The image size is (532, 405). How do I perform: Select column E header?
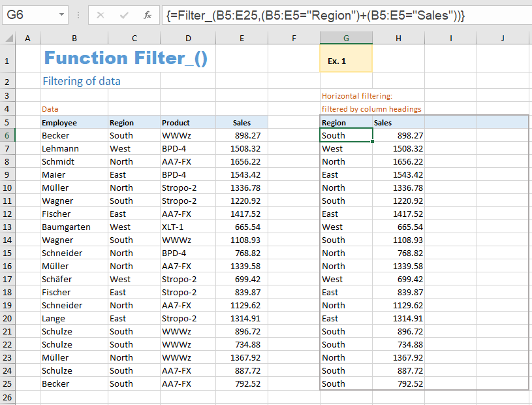pyautogui.click(x=242, y=38)
